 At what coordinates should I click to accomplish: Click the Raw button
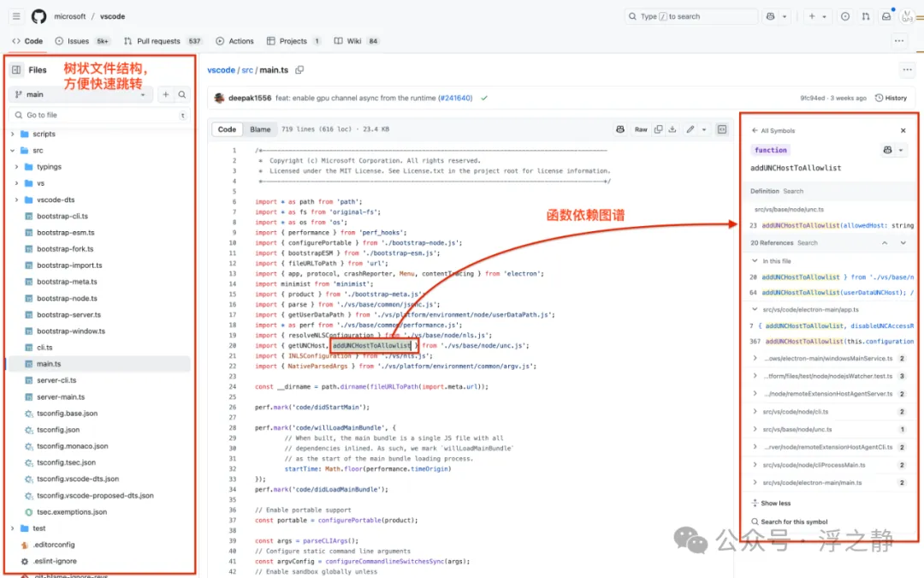click(641, 129)
